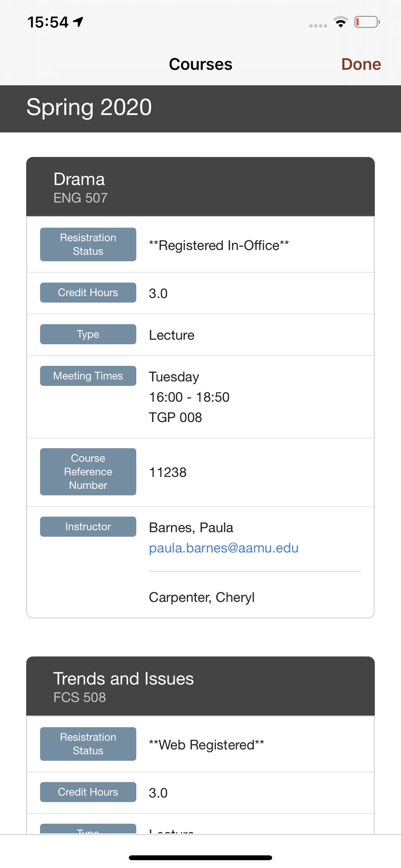Open paula.barnes@aamu.edu email link
Image resolution: width=401 pixels, height=868 pixels.
[x=224, y=548]
